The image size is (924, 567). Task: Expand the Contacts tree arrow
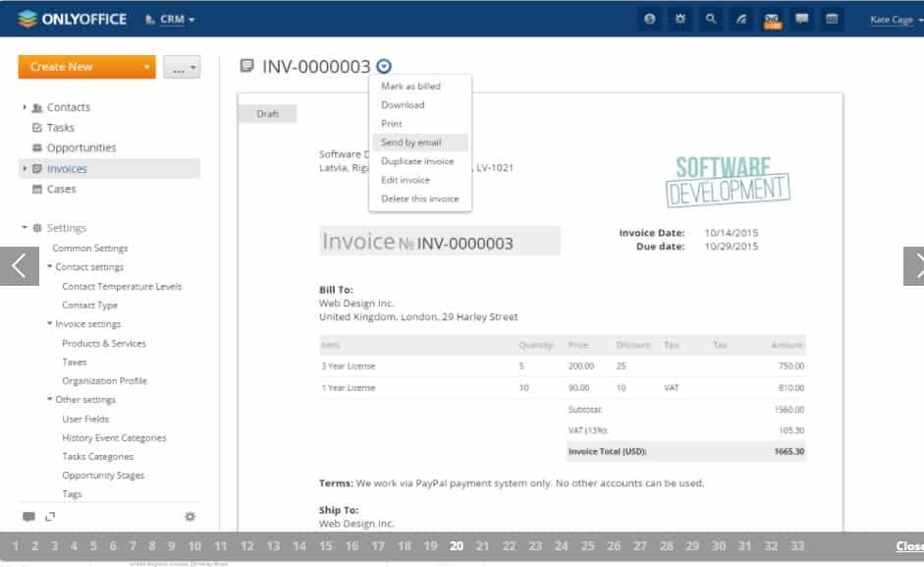click(x=25, y=107)
